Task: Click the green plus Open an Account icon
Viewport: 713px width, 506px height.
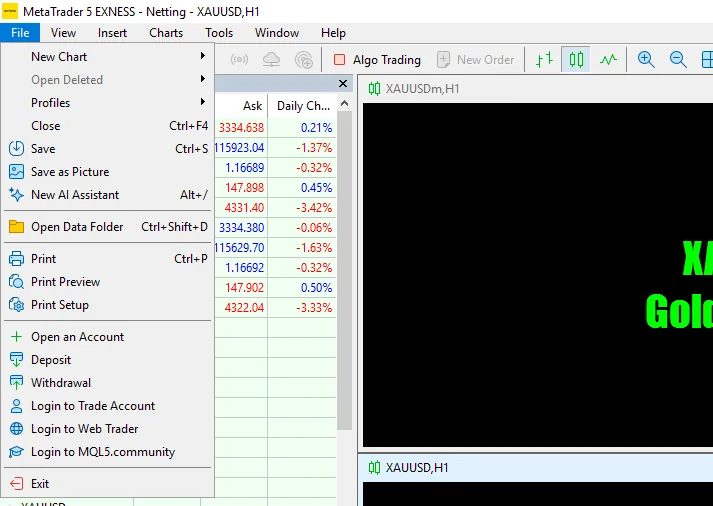Action: pos(16,337)
